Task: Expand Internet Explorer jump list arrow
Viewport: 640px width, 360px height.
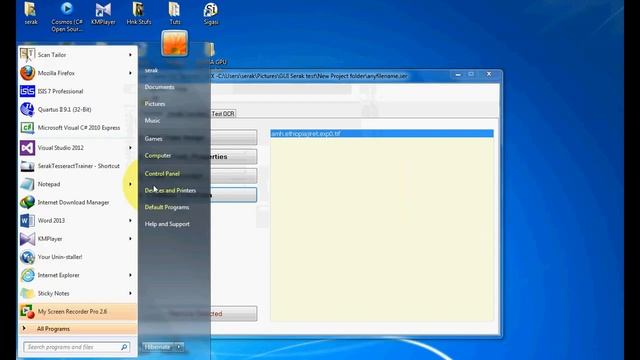Action: [130, 275]
